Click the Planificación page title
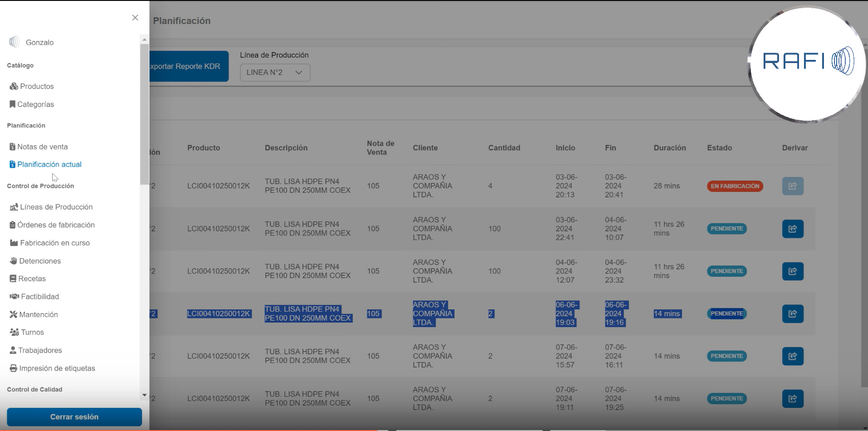The width and height of the screenshot is (868, 431). (x=182, y=21)
